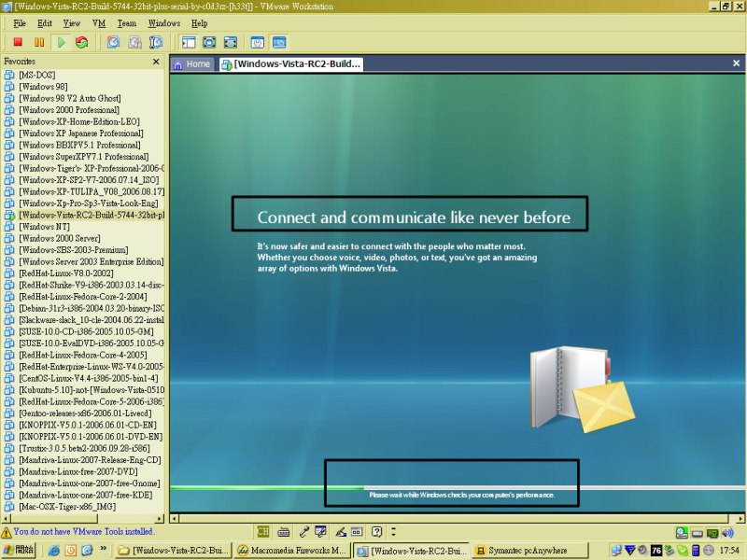The image size is (747, 560).
Task: Open the Team menu
Action: 127,23
